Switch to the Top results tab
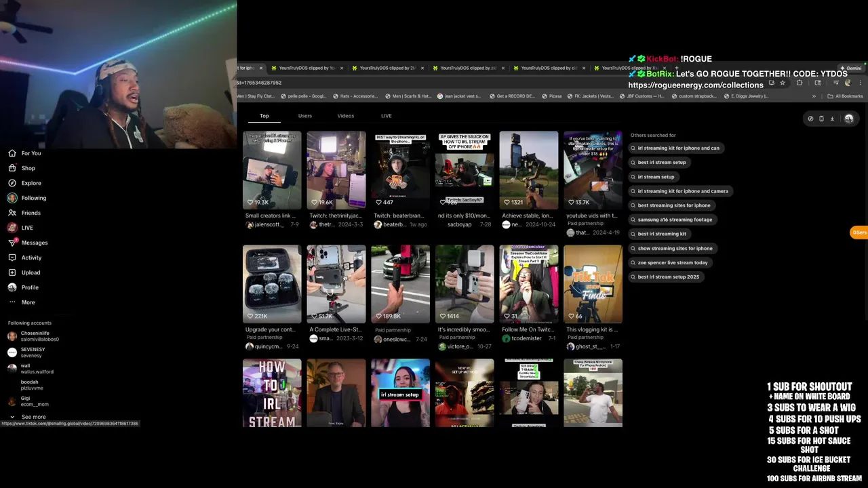This screenshot has width=868, height=488. [264, 116]
